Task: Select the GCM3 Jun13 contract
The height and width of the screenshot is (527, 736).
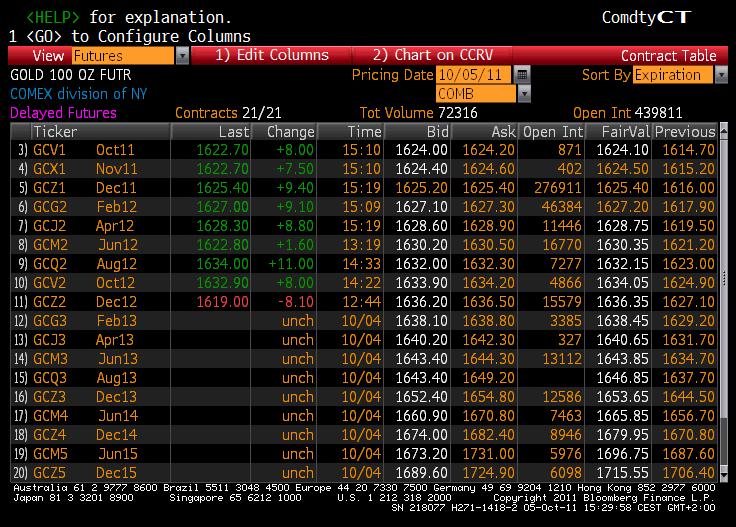Action: tap(364, 359)
